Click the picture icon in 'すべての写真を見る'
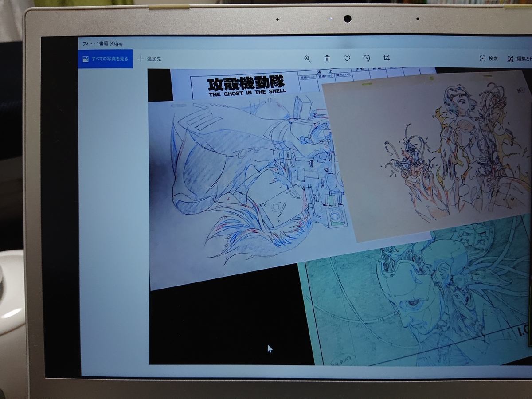Viewport: 532px width, 399px height. [x=86, y=59]
